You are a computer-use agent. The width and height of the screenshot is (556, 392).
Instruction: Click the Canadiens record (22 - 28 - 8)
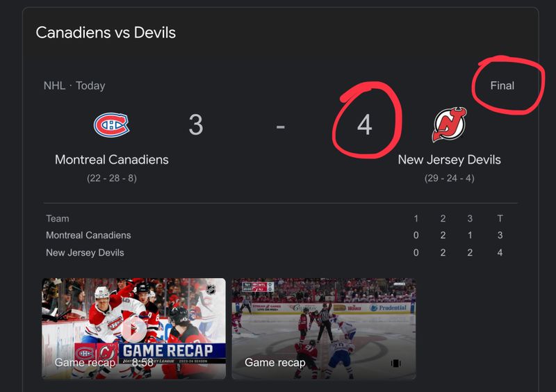tap(111, 178)
